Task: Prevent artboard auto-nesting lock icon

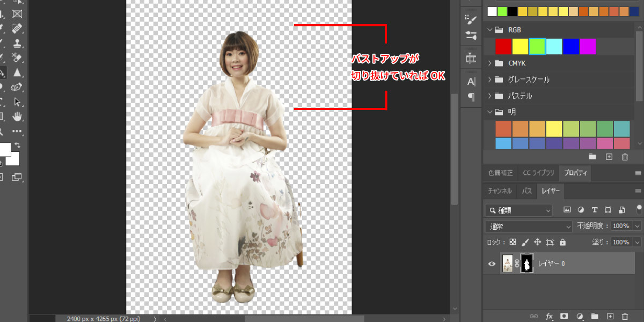Action: [550, 242]
